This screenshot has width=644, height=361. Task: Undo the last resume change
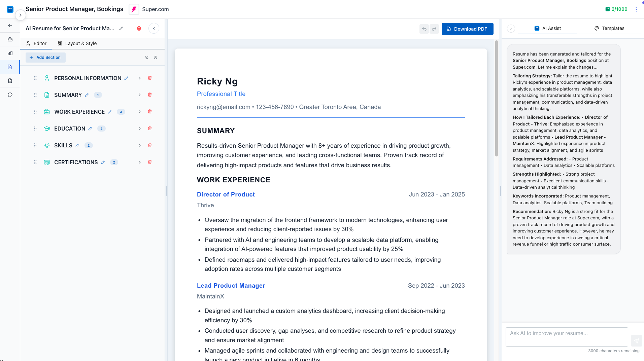[x=424, y=29]
